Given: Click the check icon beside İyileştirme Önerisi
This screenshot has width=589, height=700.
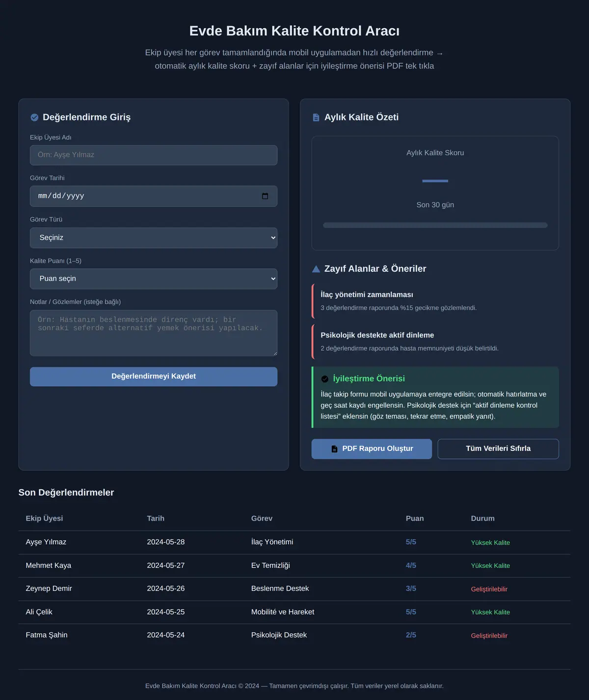Looking at the screenshot, I should (325, 379).
